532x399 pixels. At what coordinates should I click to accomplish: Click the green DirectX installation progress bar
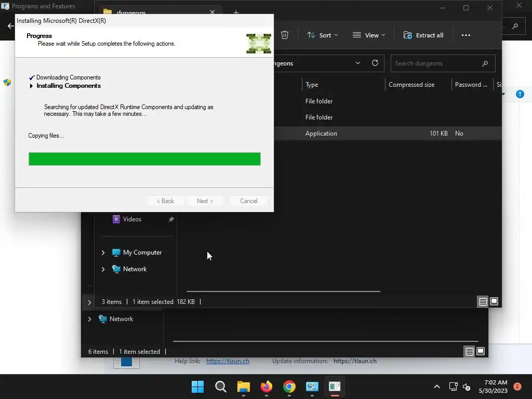click(144, 159)
